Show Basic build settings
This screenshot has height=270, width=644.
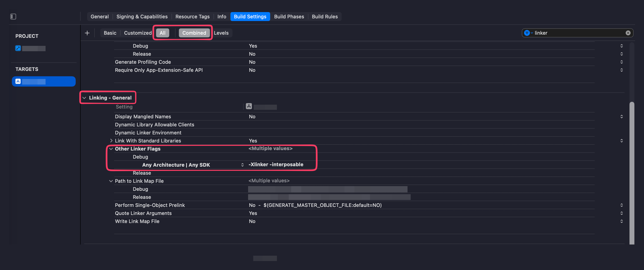[x=110, y=33]
